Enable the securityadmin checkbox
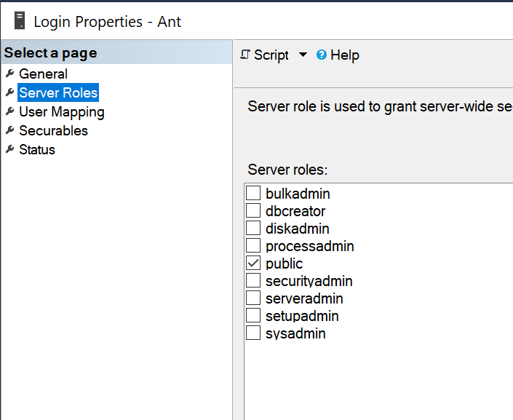Viewport: 513px width, 420px height. coord(253,281)
